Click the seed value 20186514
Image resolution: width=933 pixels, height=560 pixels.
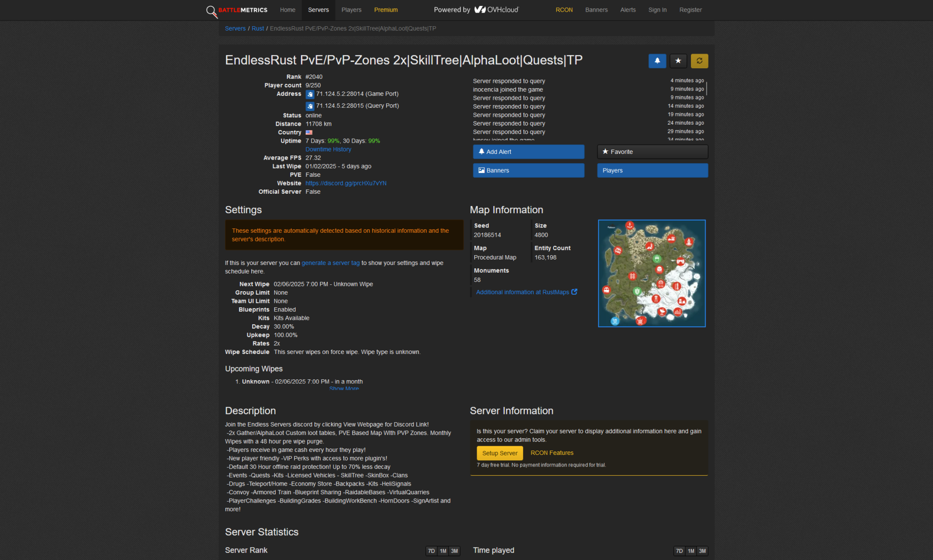pyautogui.click(x=487, y=235)
